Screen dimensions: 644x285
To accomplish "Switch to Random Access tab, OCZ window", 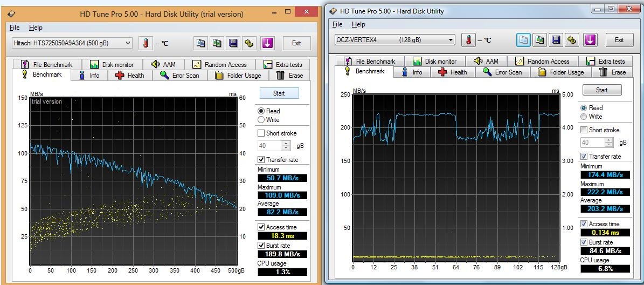I will 543,62.
